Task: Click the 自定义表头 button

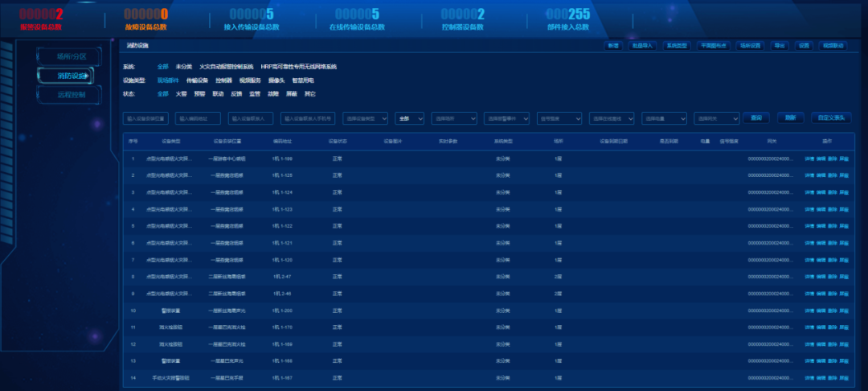Action: click(831, 118)
